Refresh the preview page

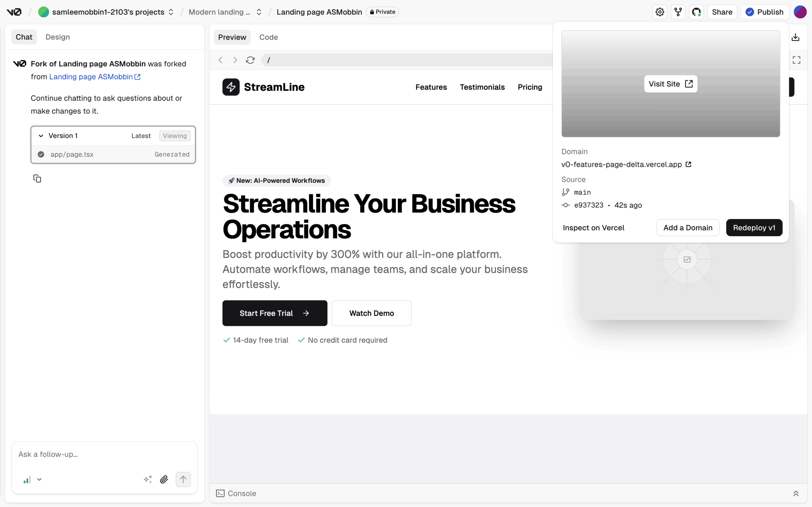click(x=250, y=60)
